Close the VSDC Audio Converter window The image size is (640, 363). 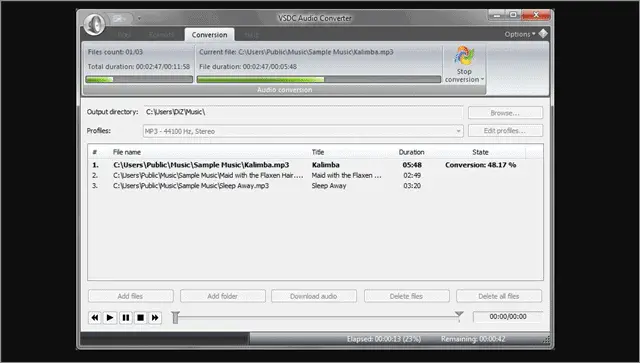(x=536, y=15)
